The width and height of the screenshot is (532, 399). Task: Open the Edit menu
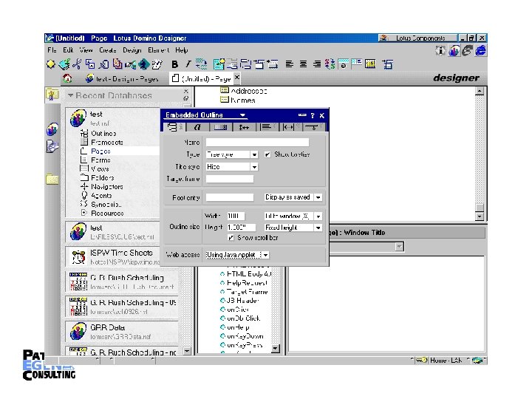point(68,50)
